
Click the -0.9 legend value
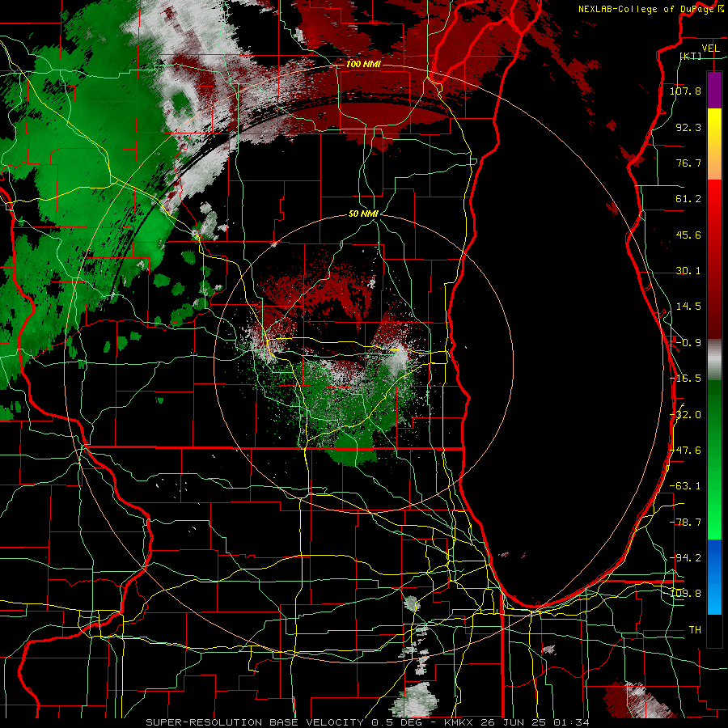tap(688, 343)
